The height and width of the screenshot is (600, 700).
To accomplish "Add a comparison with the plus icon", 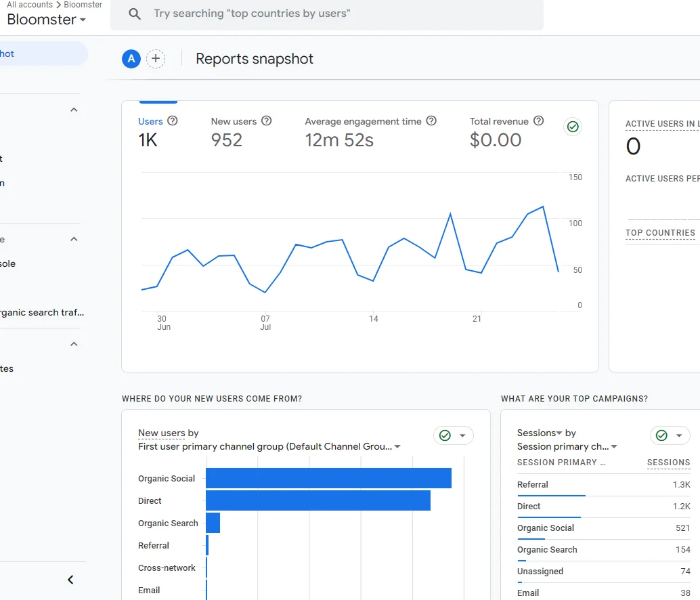I will point(156,59).
